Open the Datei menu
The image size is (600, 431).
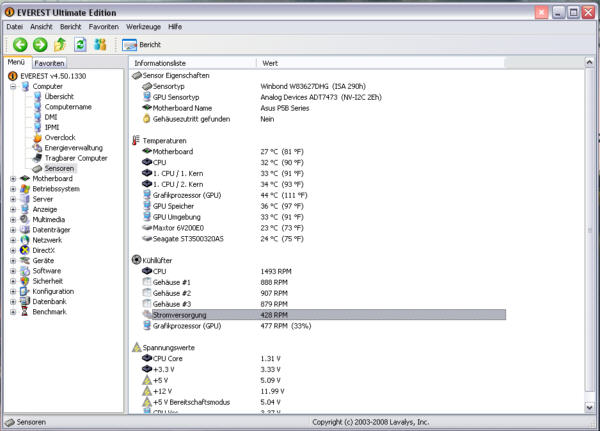[x=15, y=27]
